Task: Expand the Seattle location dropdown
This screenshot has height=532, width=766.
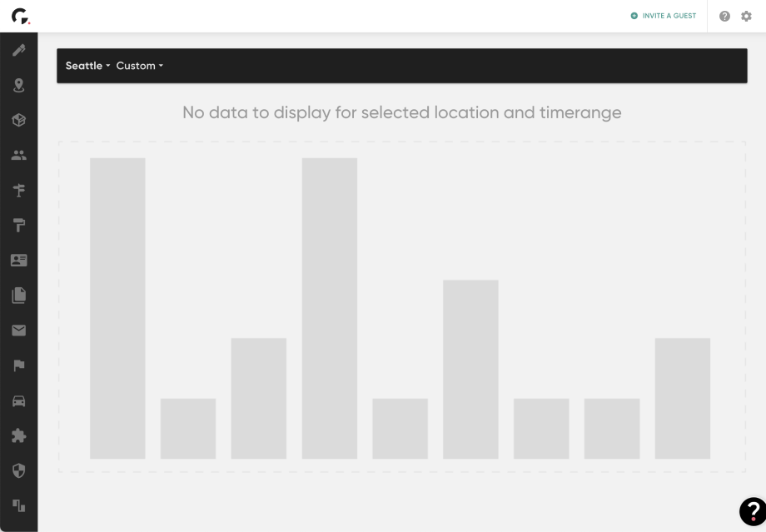Action: point(87,66)
